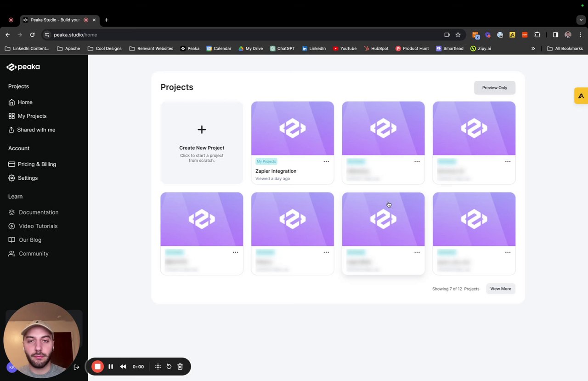The height and width of the screenshot is (381, 588).
Task: Open Chrome Extensions puzzle menu
Action: pos(537,34)
